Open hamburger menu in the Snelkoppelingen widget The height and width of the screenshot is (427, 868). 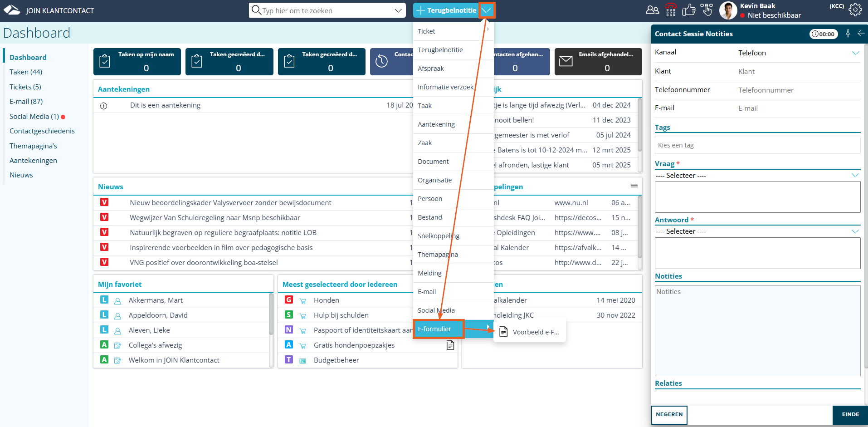634,186
